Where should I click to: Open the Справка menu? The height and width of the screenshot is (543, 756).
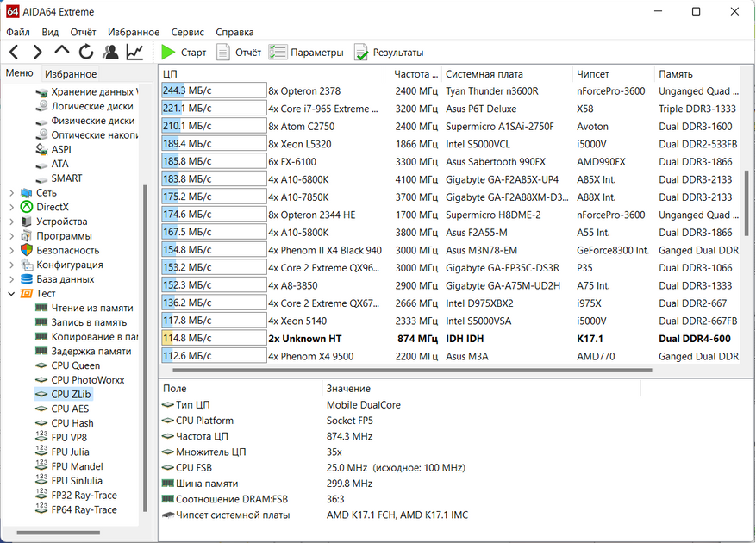tap(234, 32)
